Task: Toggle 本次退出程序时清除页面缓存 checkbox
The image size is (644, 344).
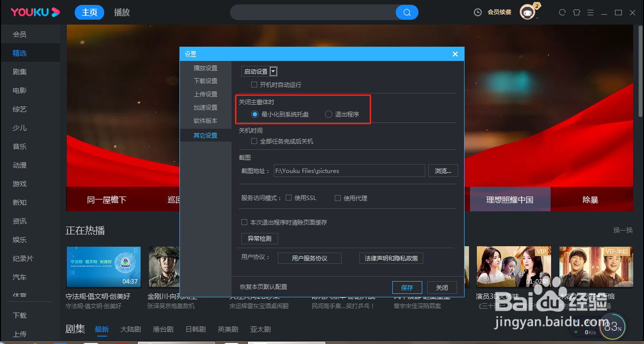Action: 244,222
